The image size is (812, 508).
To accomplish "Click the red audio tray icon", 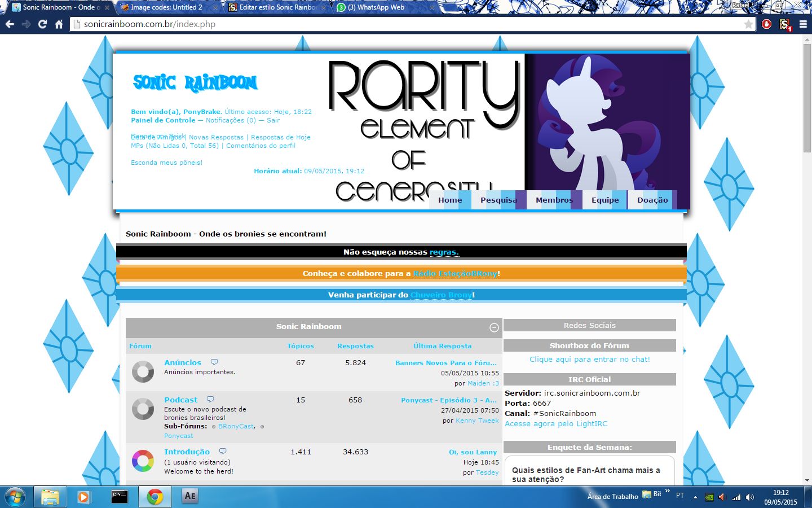I will [x=722, y=497].
